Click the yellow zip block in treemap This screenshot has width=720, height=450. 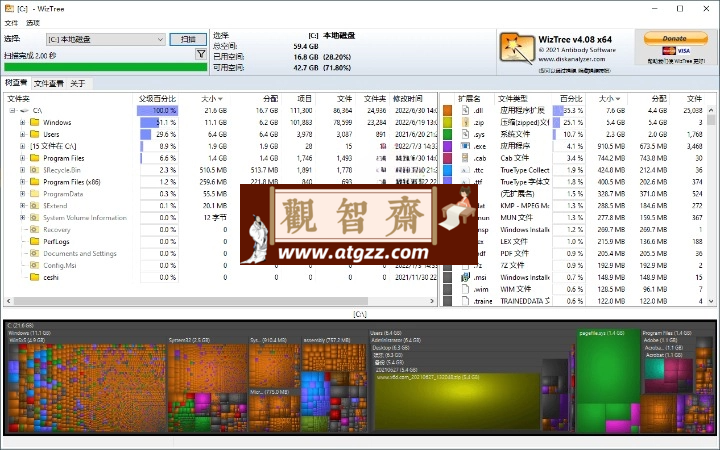click(457, 401)
